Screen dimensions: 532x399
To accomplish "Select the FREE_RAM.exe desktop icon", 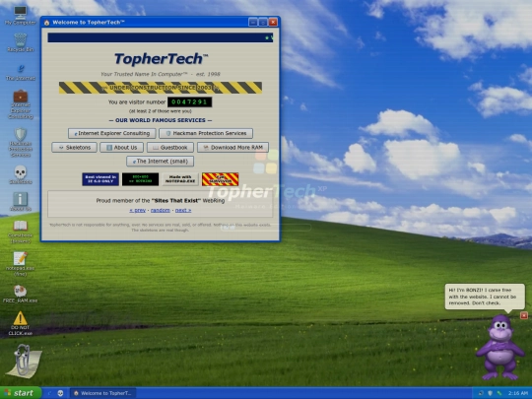I will [21, 294].
